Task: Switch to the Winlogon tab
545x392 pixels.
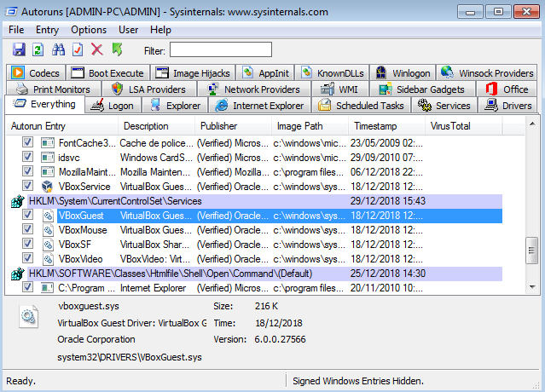Action: click(x=403, y=73)
